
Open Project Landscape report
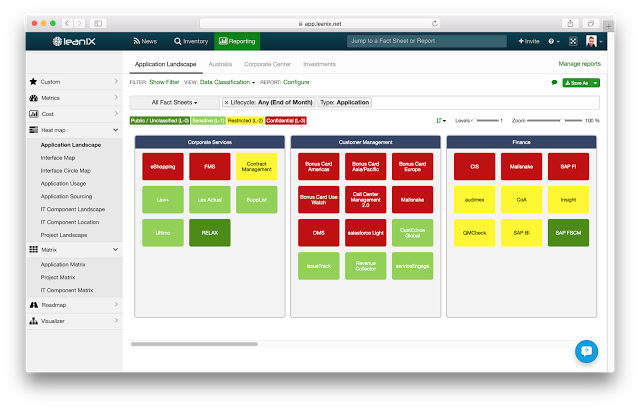click(x=64, y=235)
